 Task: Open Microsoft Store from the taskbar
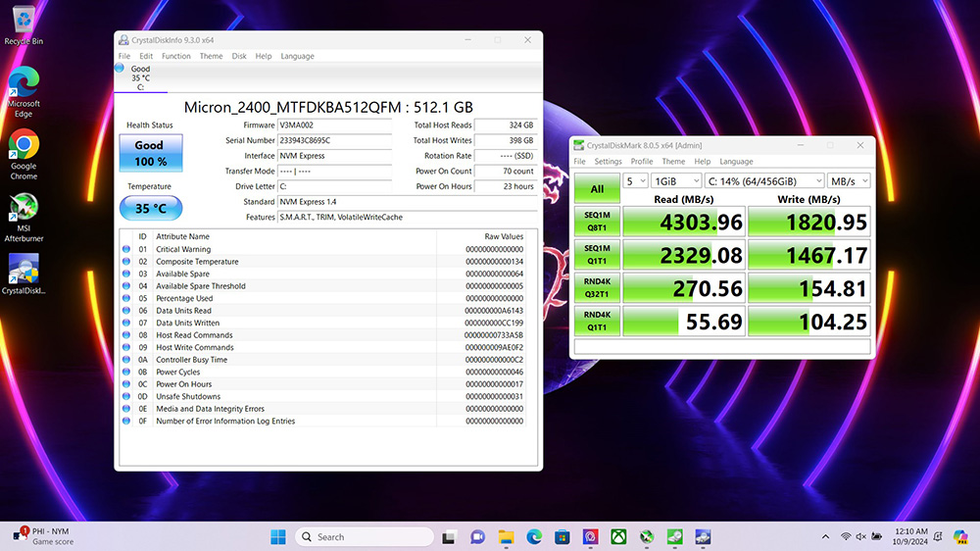click(562, 536)
